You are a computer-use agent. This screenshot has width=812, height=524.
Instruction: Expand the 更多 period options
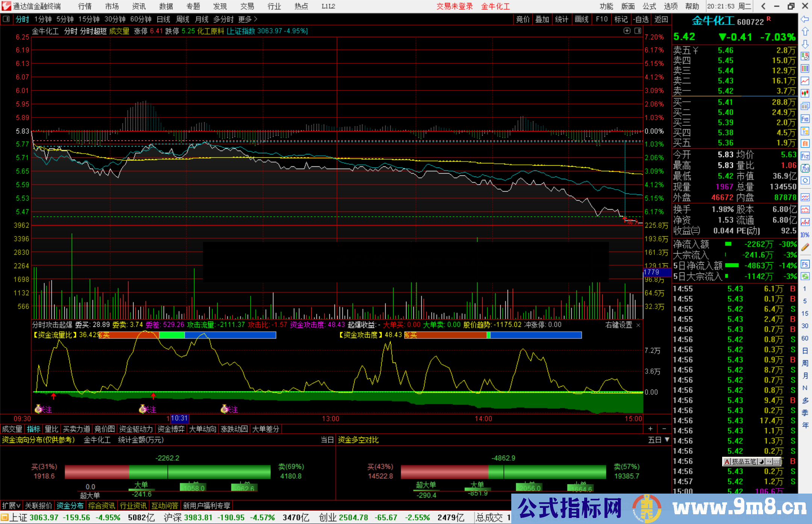coord(248,19)
